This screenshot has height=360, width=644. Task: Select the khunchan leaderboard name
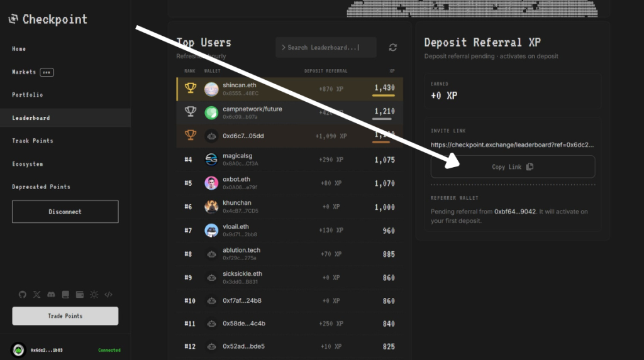(237, 203)
